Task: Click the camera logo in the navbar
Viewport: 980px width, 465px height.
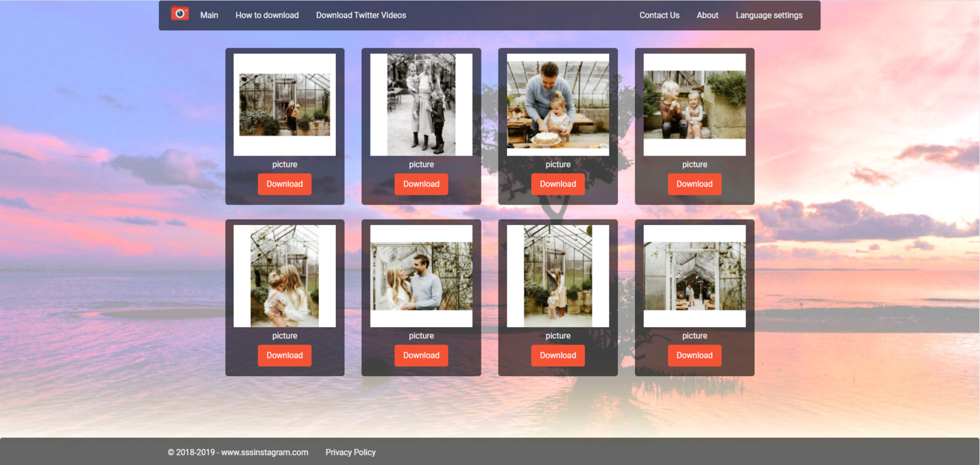Action: [x=180, y=13]
